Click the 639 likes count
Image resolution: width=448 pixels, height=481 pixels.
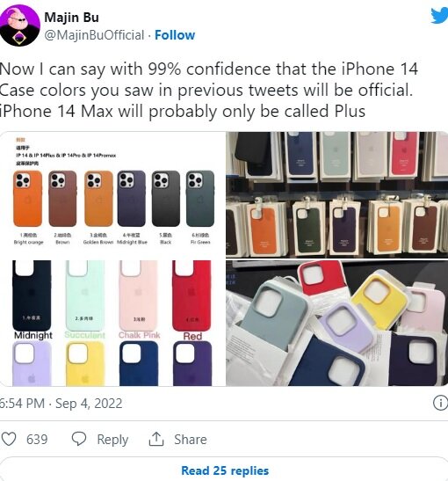coord(37,440)
